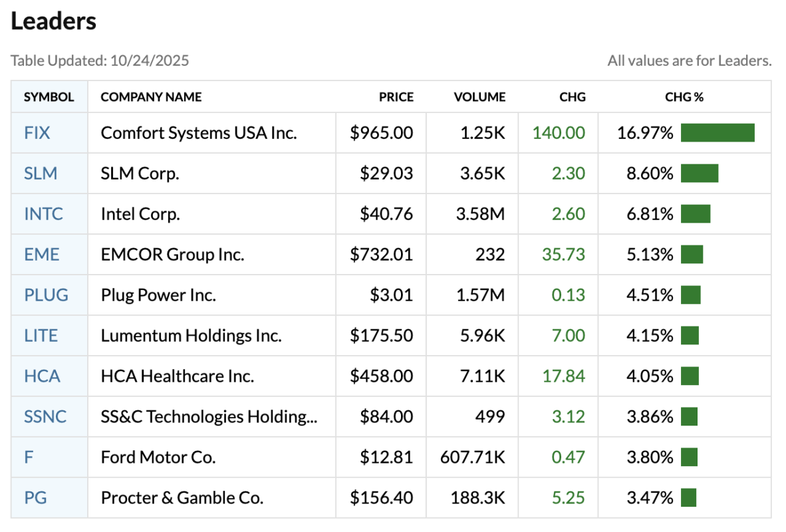Open the FIX ticker symbol link
Image resolution: width=786 pixels, height=532 pixels.
[37, 133]
